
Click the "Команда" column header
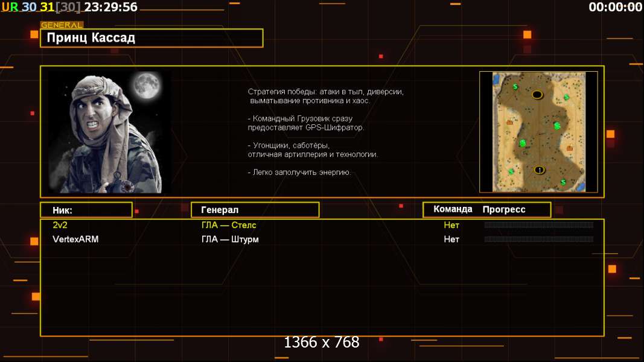(x=453, y=209)
